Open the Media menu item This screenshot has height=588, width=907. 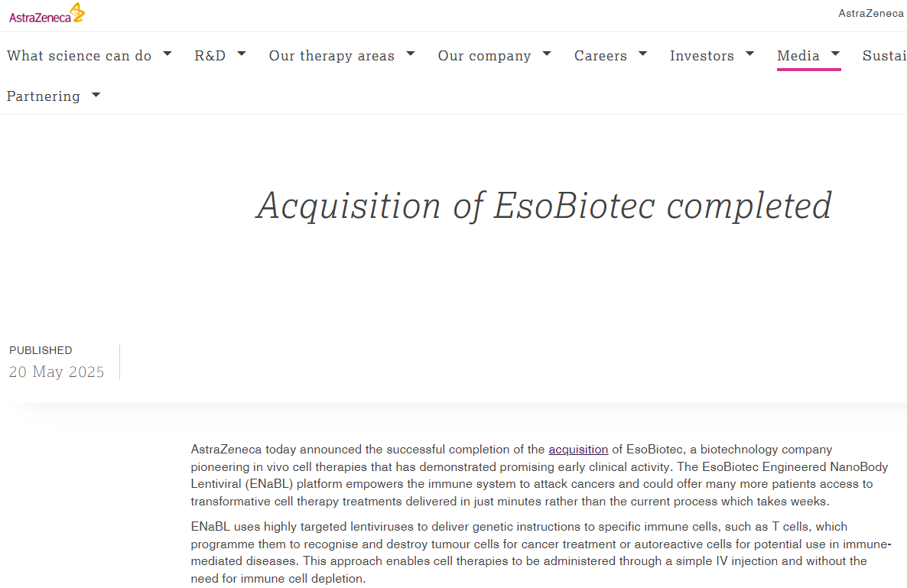click(798, 56)
